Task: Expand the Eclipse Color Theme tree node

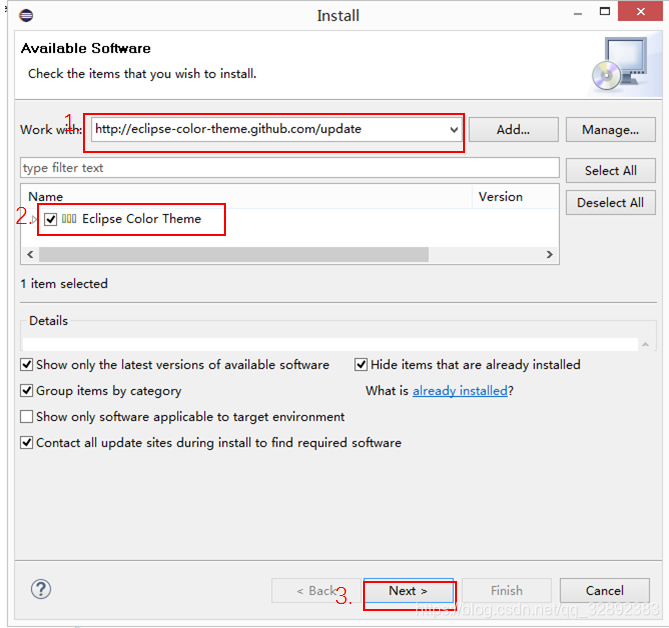Action: point(34,220)
